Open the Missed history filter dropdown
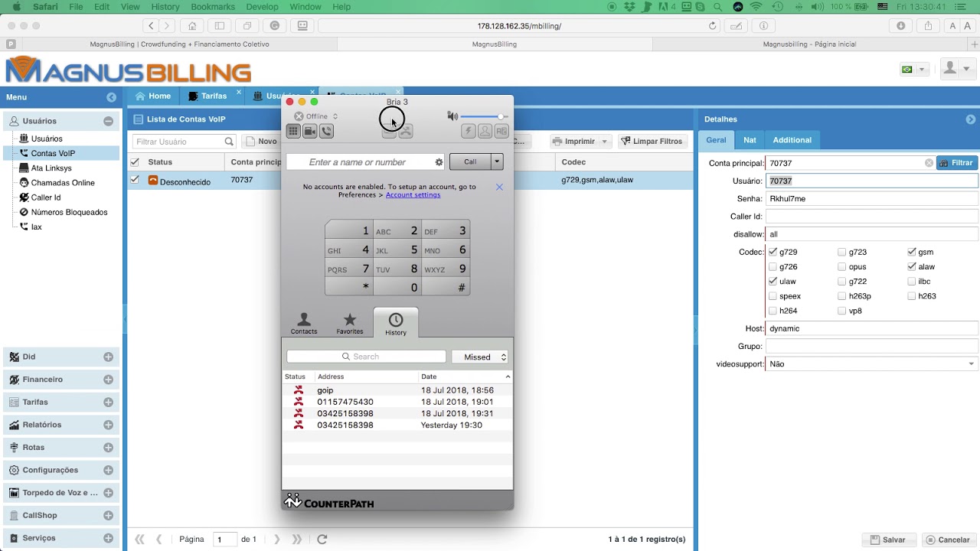The height and width of the screenshot is (551, 980). (480, 357)
